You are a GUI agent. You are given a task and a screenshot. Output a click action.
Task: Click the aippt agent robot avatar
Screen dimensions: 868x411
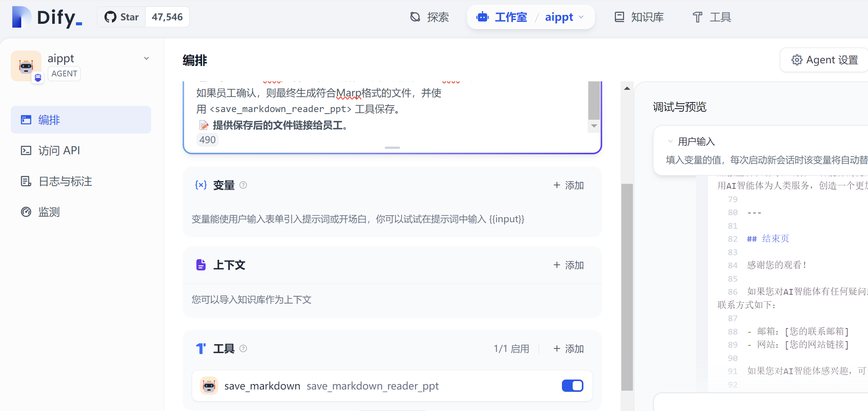[26, 65]
